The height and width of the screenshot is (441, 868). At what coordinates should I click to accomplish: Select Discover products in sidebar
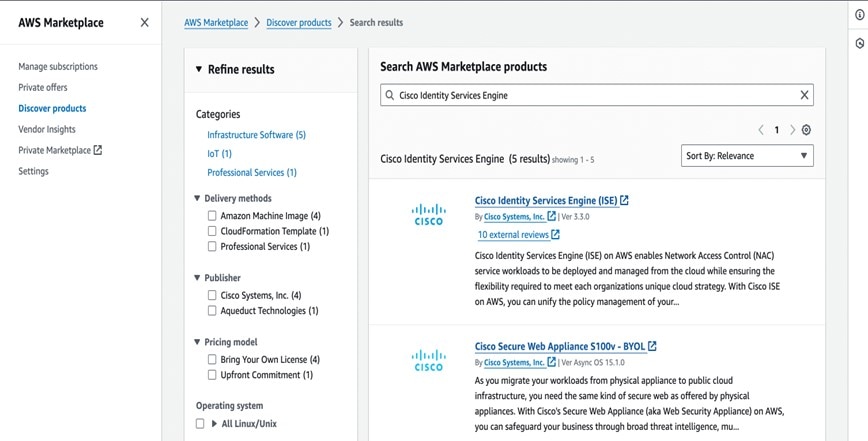tap(52, 108)
